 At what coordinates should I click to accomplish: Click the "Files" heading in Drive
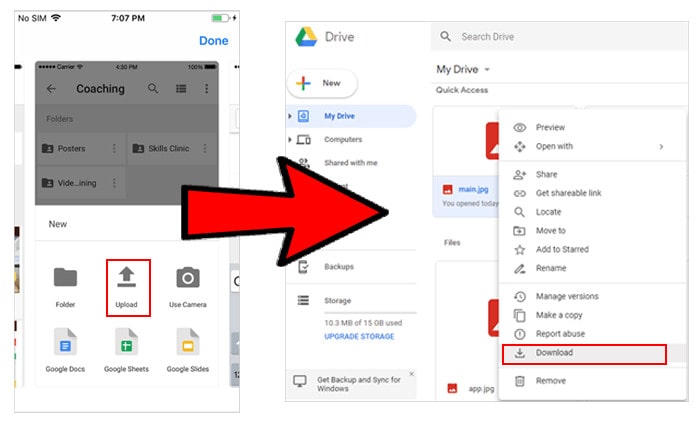tap(452, 243)
